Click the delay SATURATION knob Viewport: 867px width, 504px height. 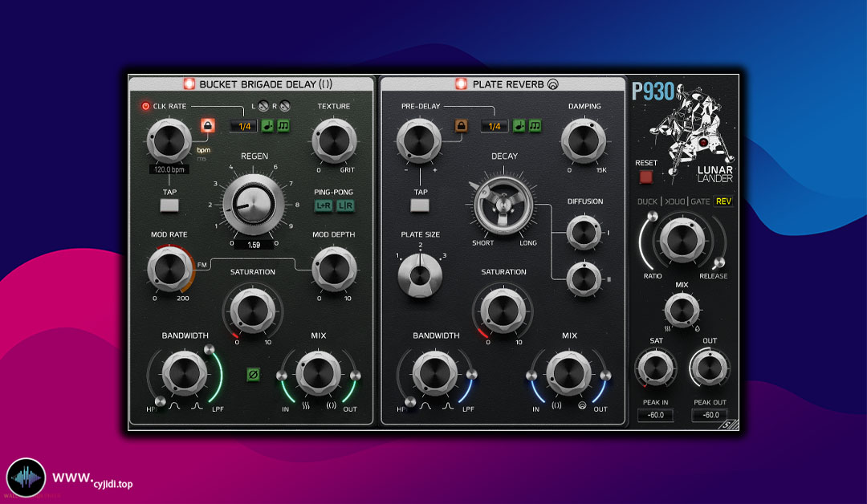pyautogui.click(x=253, y=311)
